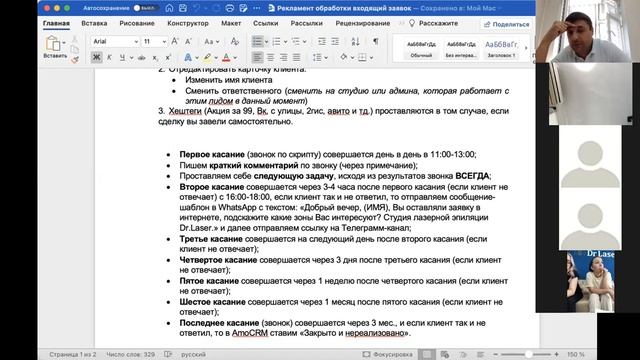Save the document with floppy disk icon
Image resolution: width=640 pixels, height=360 pixels.
click(183, 8)
